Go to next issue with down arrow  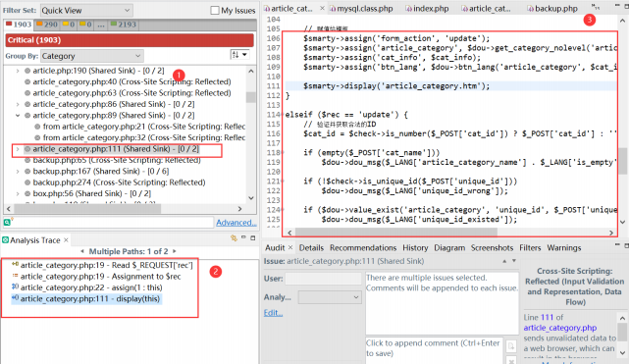514,261
